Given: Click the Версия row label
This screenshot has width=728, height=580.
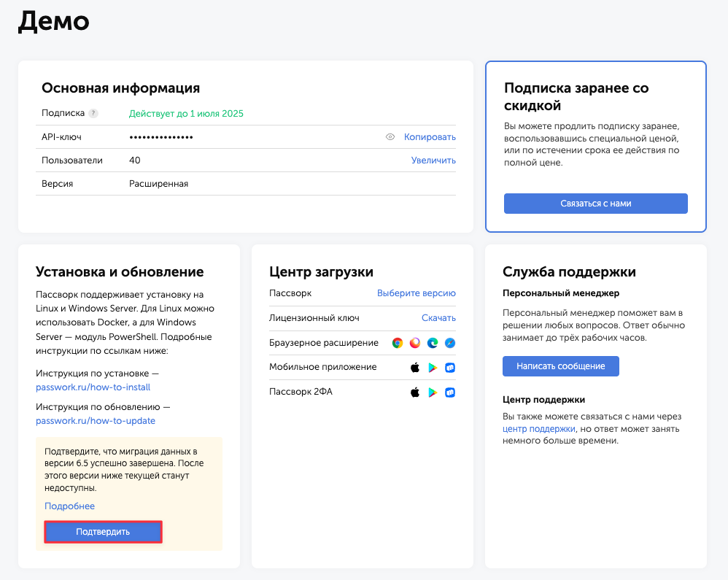Looking at the screenshot, I should point(57,183).
